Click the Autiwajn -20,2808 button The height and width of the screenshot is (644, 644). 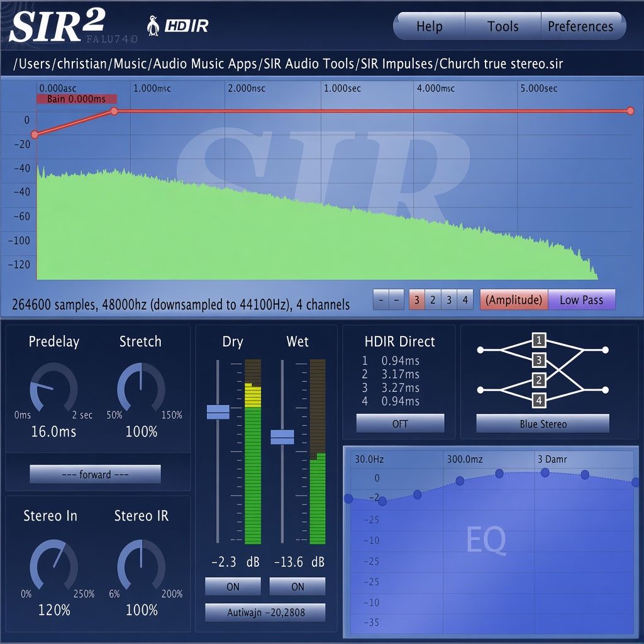(265, 613)
